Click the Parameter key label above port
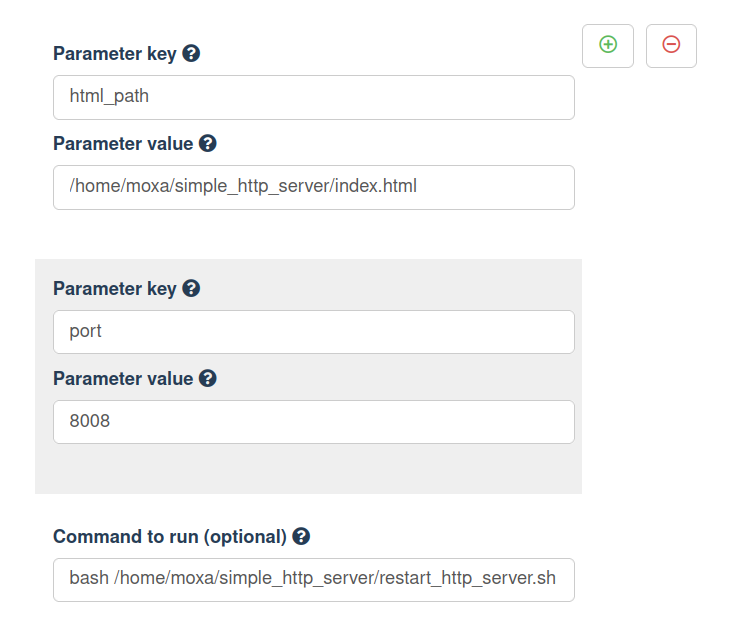Screen dimensions: 730x627 pos(114,289)
